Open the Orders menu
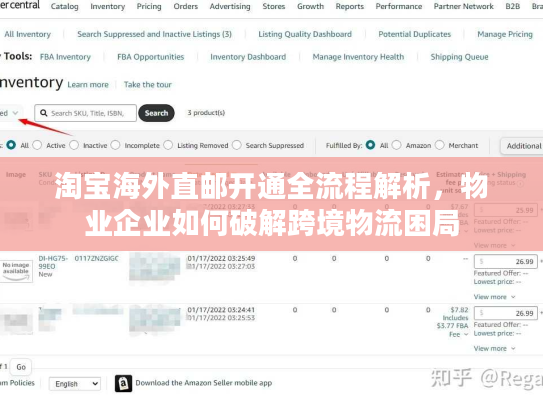This screenshot has width=543, height=408. (x=186, y=6)
